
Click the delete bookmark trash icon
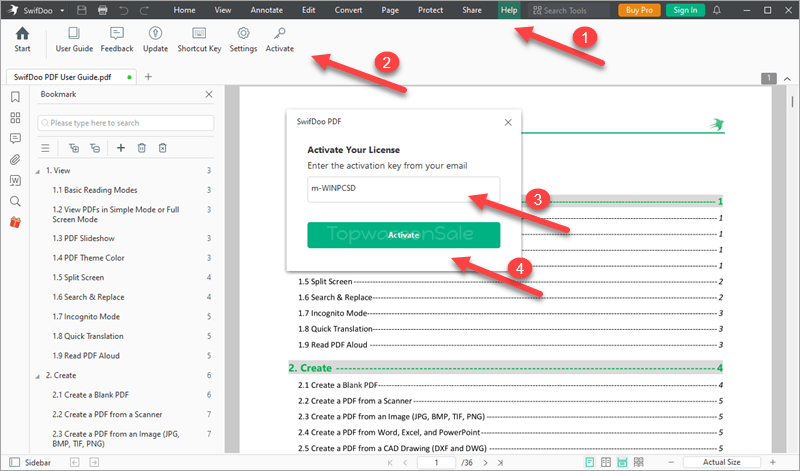point(142,148)
